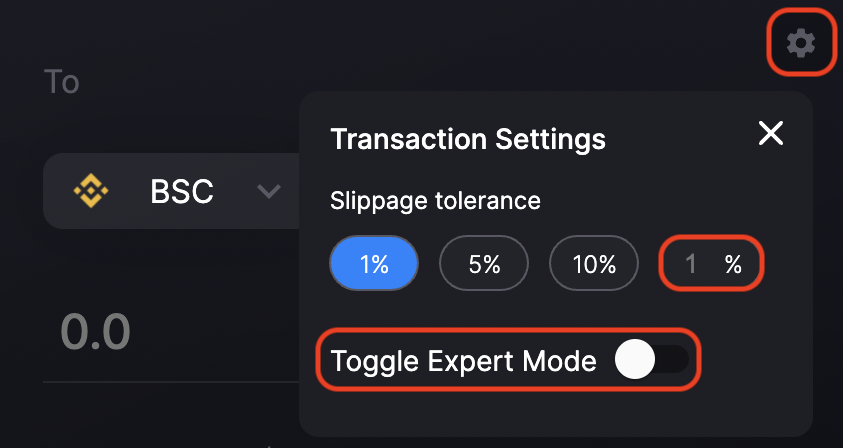This screenshot has width=843, height=448.
Task: Open the BSC network selector
Action: (171, 191)
